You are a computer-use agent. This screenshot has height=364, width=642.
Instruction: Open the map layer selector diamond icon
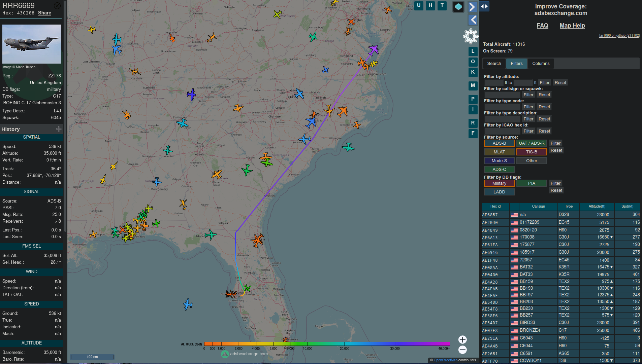[x=458, y=7]
